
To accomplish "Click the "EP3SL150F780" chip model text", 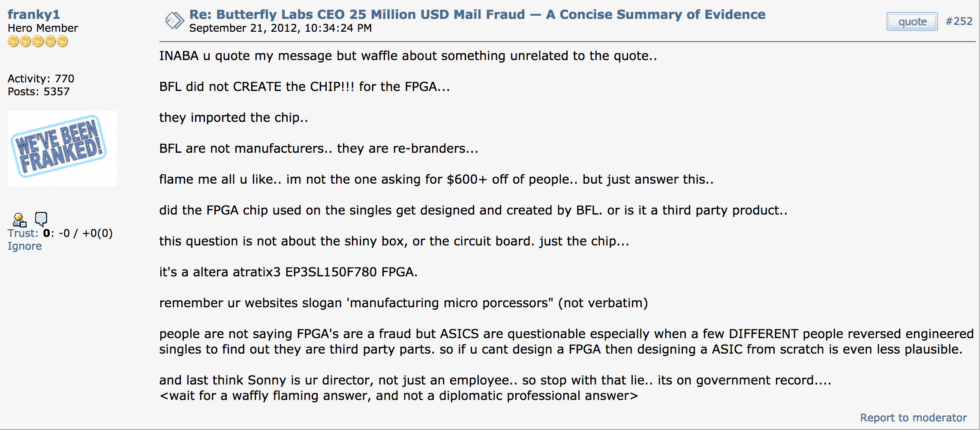I will (331, 272).
